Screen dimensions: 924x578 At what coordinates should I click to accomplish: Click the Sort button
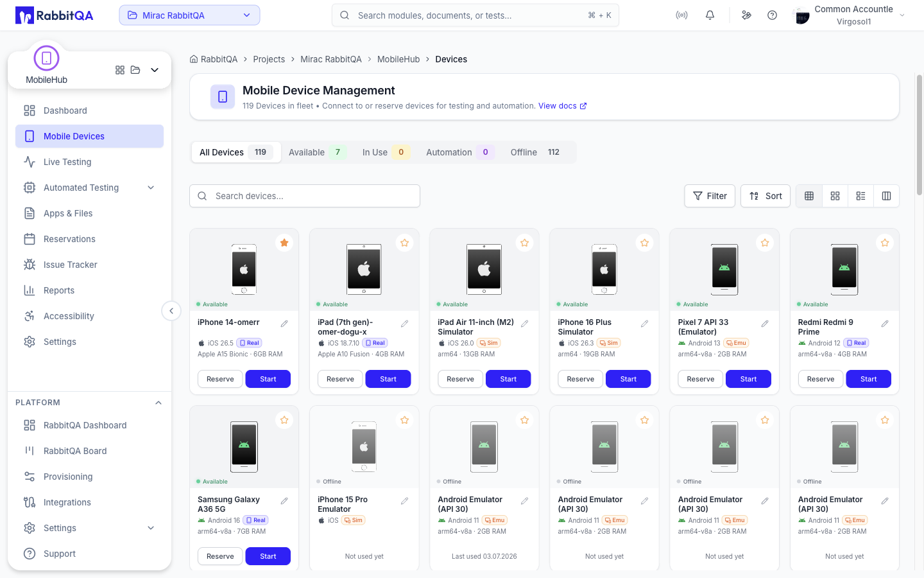766,196
